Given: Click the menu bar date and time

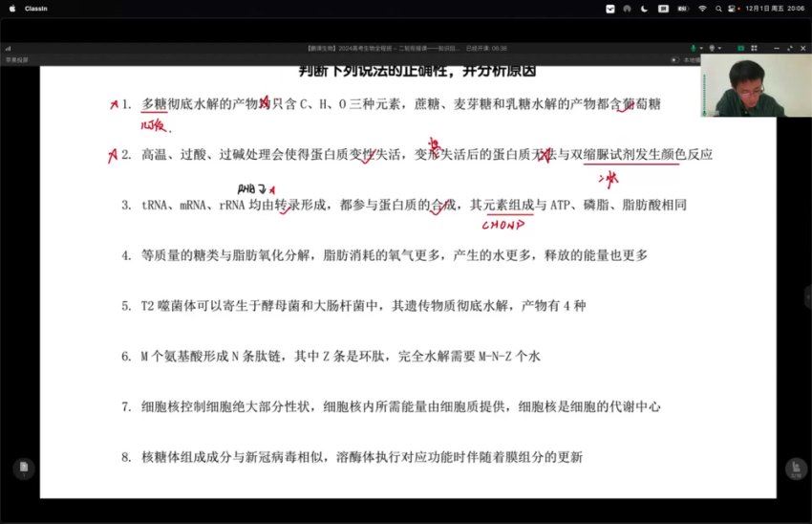Looking at the screenshot, I should pos(775,9).
